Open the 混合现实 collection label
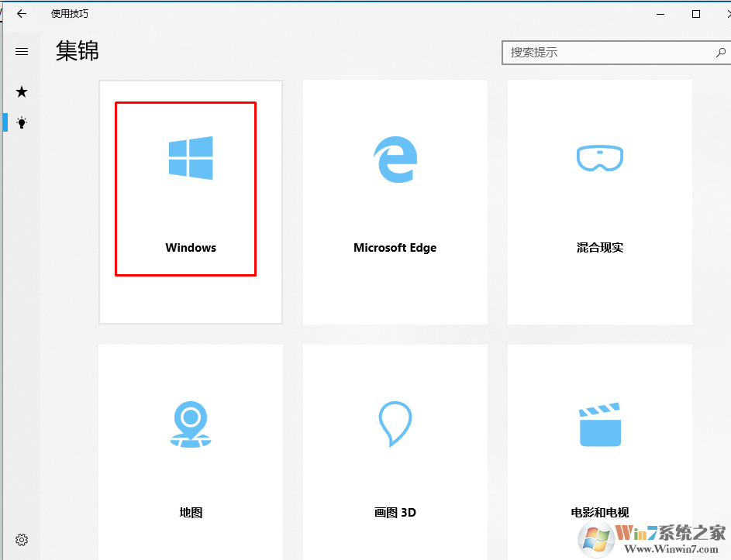This screenshot has height=560, width=731. point(600,247)
